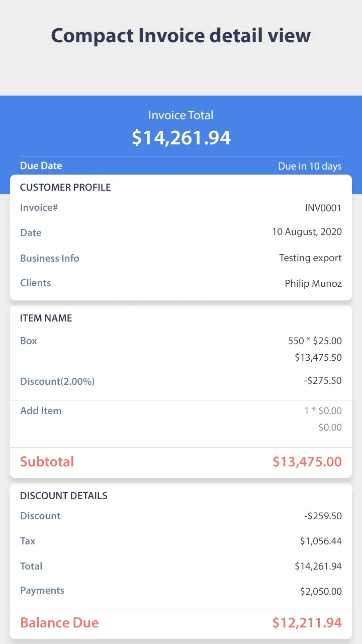Open the Invoice# field INV0001

click(181, 208)
